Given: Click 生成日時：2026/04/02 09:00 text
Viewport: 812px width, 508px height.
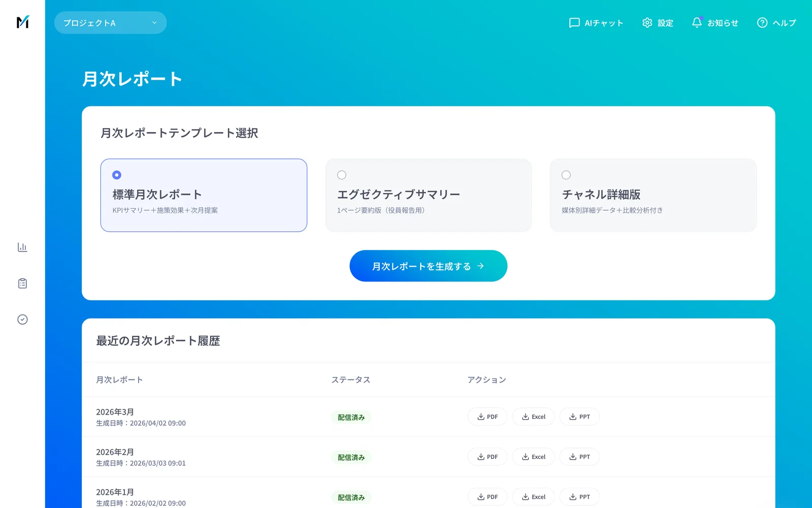Looking at the screenshot, I should (x=141, y=423).
